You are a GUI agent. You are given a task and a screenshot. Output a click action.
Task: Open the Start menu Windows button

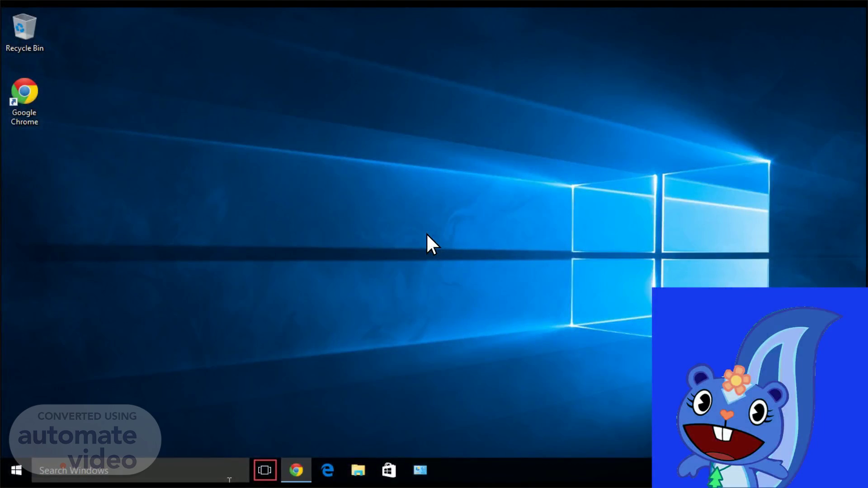(16, 470)
